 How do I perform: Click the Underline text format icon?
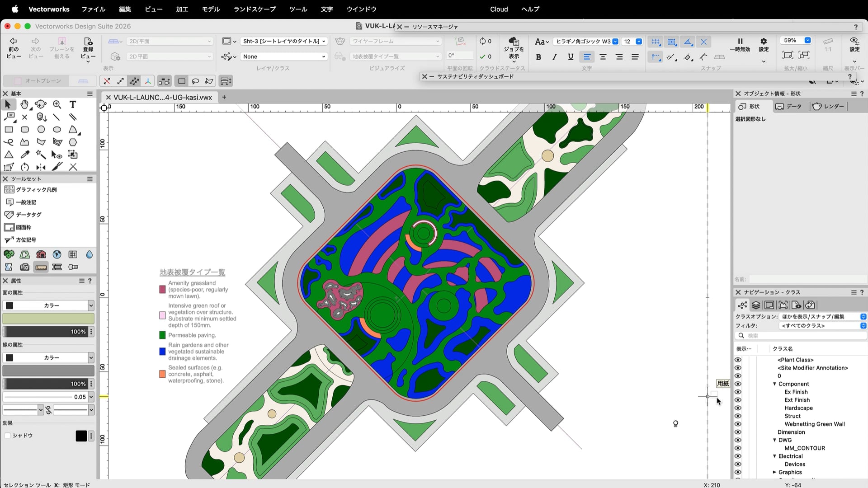click(571, 57)
